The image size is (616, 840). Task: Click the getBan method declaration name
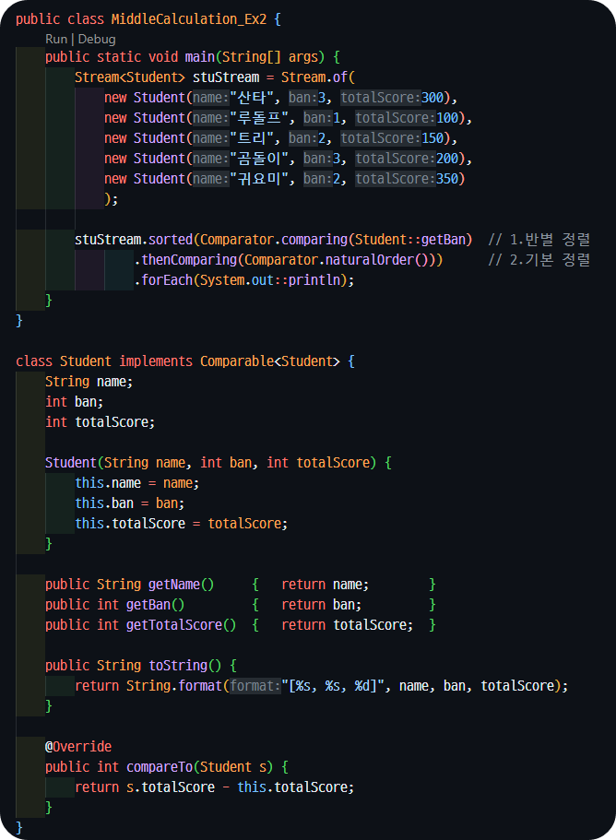pos(148,605)
